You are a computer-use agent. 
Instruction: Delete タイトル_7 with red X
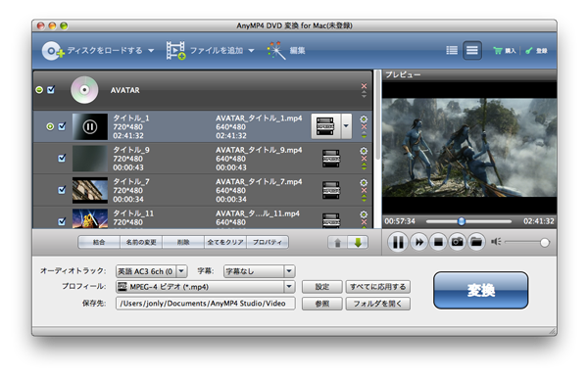tap(364, 191)
